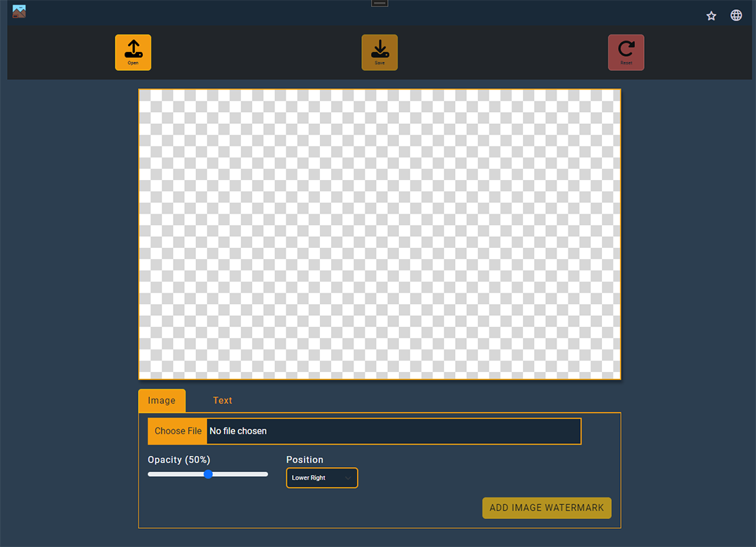The width and height of the screenshot is (756, 547).
Task: Open the globe language icon
Action: click(x=736, y=15)
